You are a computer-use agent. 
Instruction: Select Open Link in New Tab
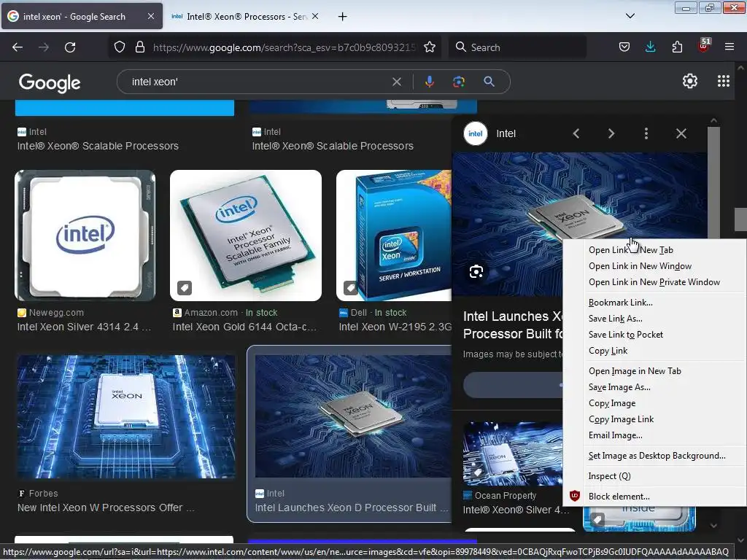[654, 250]
